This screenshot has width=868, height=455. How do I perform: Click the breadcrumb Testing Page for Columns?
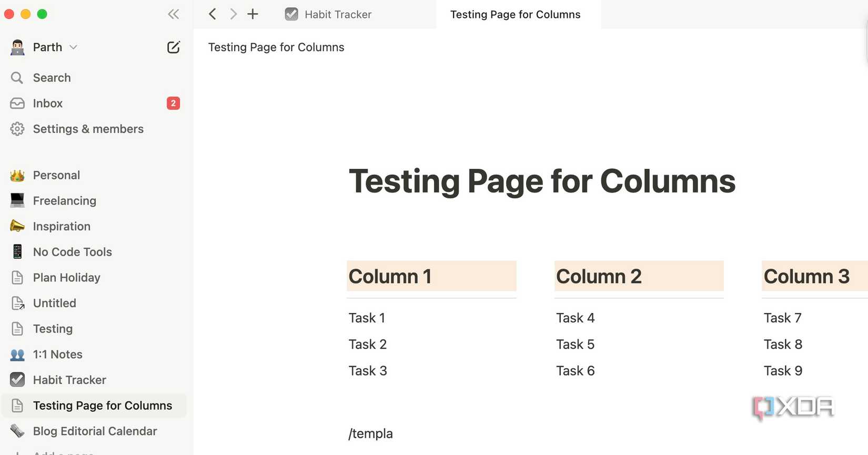click(276, 47)
